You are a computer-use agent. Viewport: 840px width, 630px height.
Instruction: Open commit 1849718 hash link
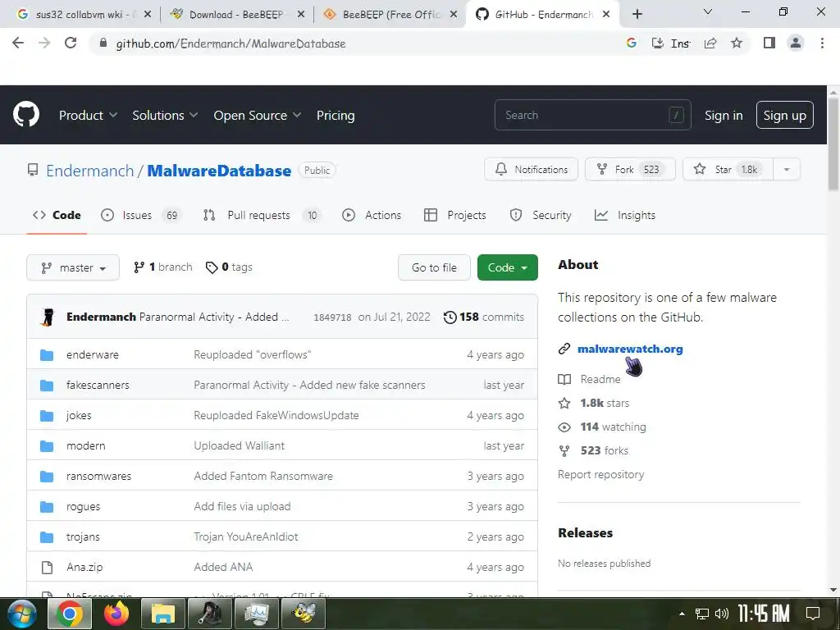click(x=332, y=317)
